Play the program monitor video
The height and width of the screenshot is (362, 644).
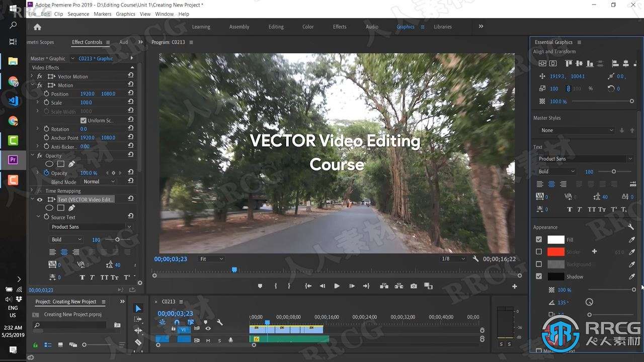point(337,286)
